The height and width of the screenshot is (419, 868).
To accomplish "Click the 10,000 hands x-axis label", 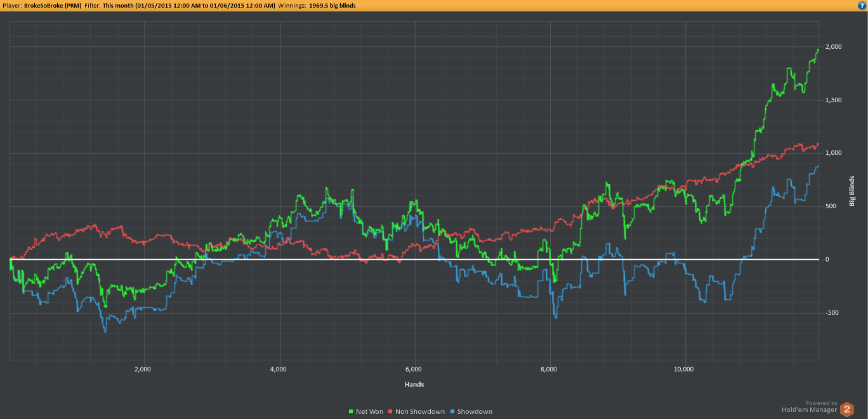I will coord(684,369).
